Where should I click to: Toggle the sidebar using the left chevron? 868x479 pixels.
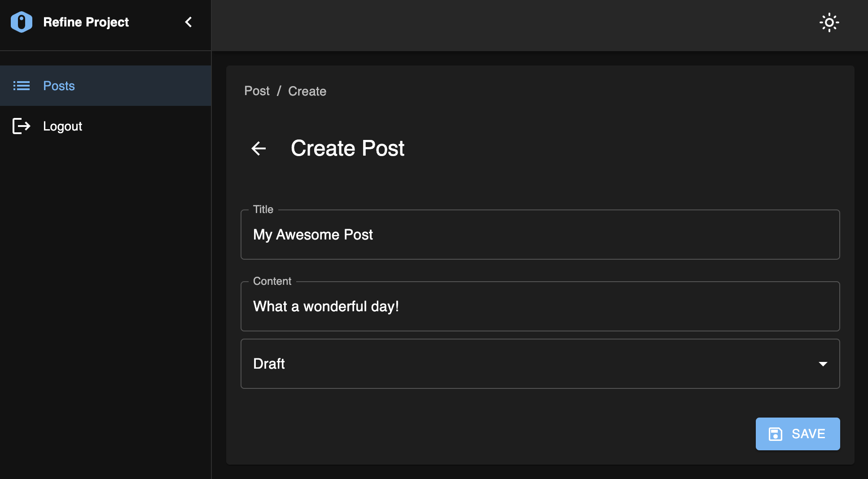[x=188, y=22]
